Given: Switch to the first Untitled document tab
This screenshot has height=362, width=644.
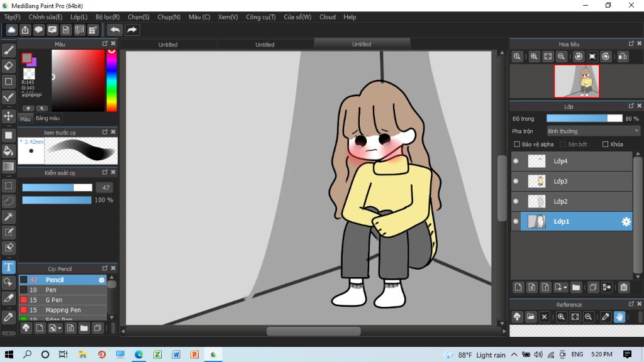Looking at the screenshot, I should [168, 45].
